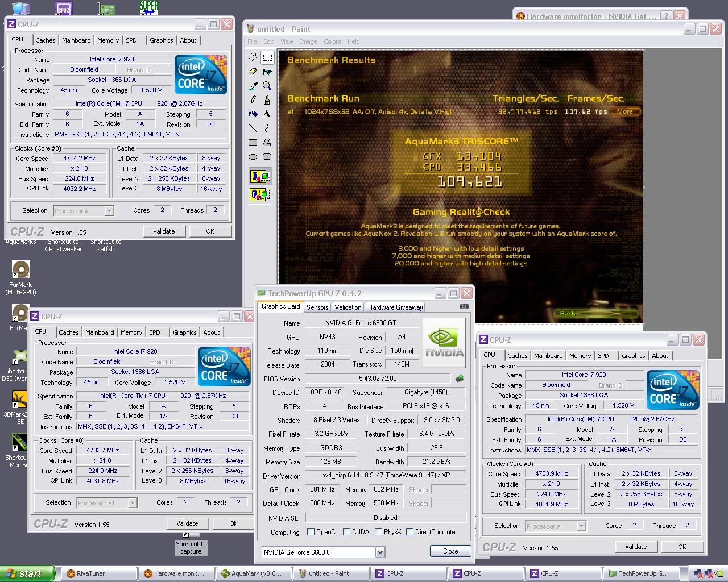The width and height of the screenshot is (728, 582).
Task: Choose the Fill With Color bucket tool
Action: coord(267,72)
